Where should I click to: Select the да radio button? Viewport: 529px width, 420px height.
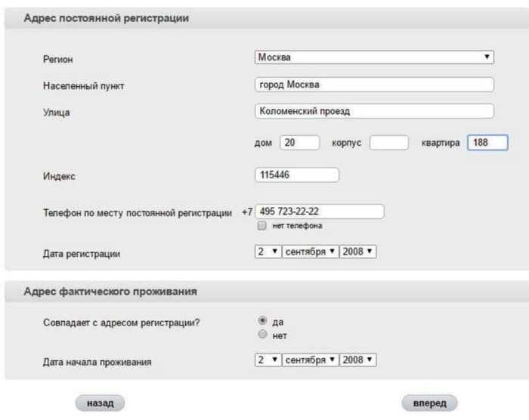pyautogui.click(x=262, y=320)
